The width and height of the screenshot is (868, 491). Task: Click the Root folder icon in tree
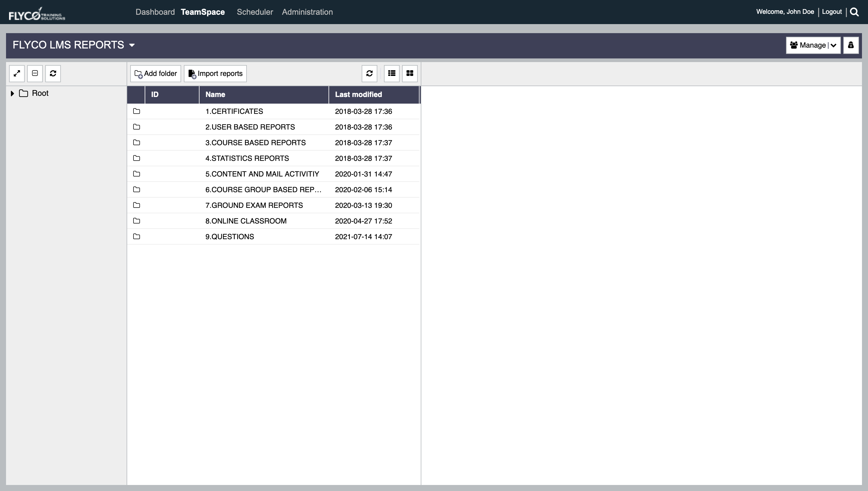(23, 93)
